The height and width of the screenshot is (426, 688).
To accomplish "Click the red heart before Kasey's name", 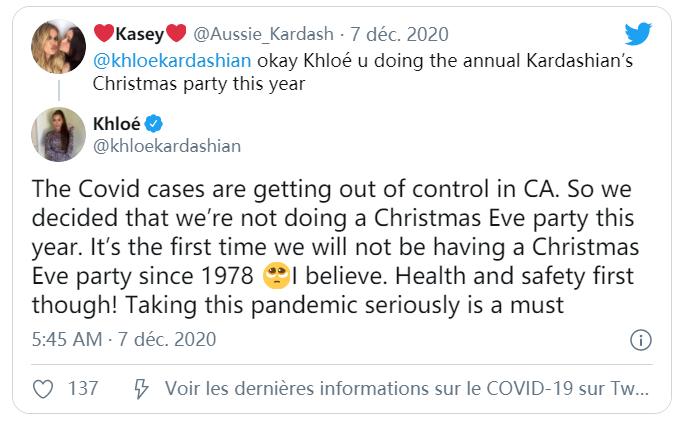I will tap(103, 34).
